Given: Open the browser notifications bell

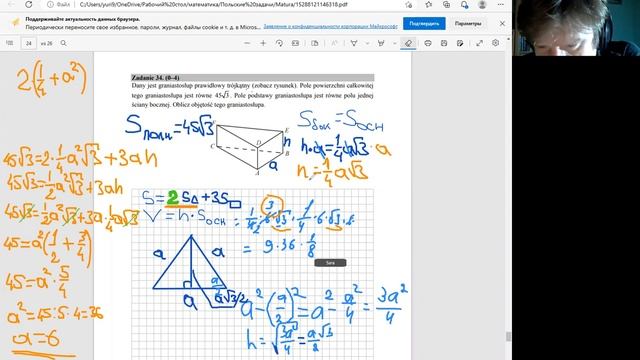Looking at the screenshot, I should [x=464, y=4].
